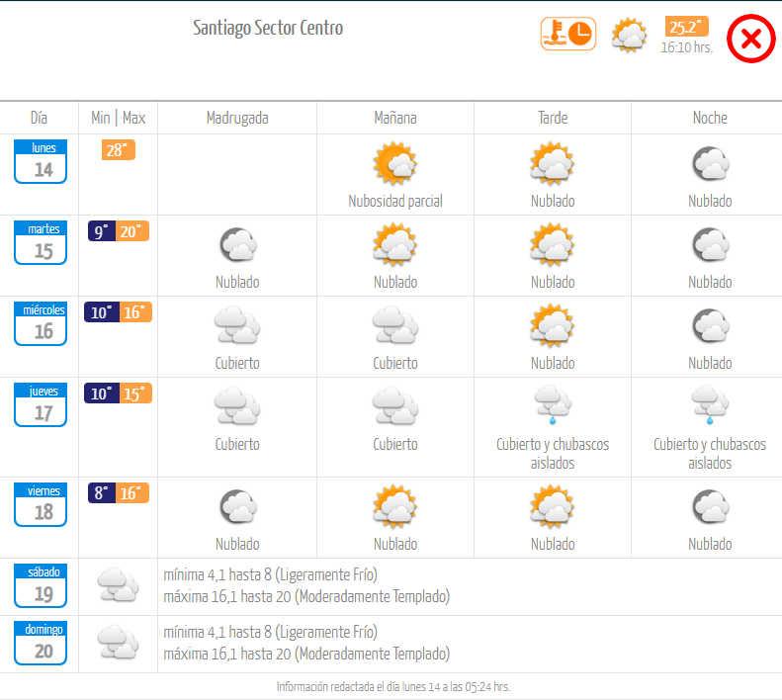Select the martes 15 day tile
Screen dimensions: 782x700
click(x=41, y=242)
